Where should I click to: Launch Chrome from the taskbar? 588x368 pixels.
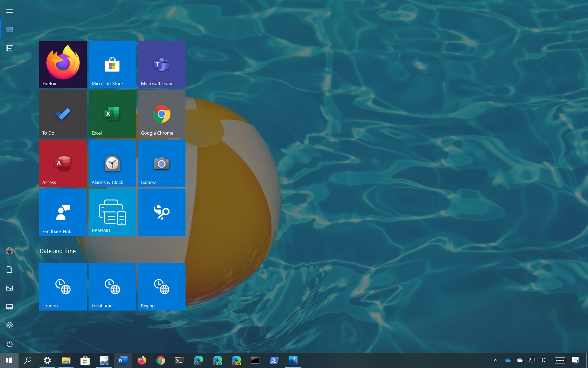161,360
